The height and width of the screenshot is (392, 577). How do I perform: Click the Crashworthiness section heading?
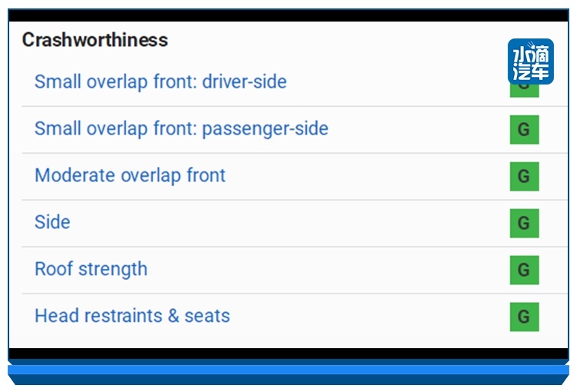(x=95, y=40)
